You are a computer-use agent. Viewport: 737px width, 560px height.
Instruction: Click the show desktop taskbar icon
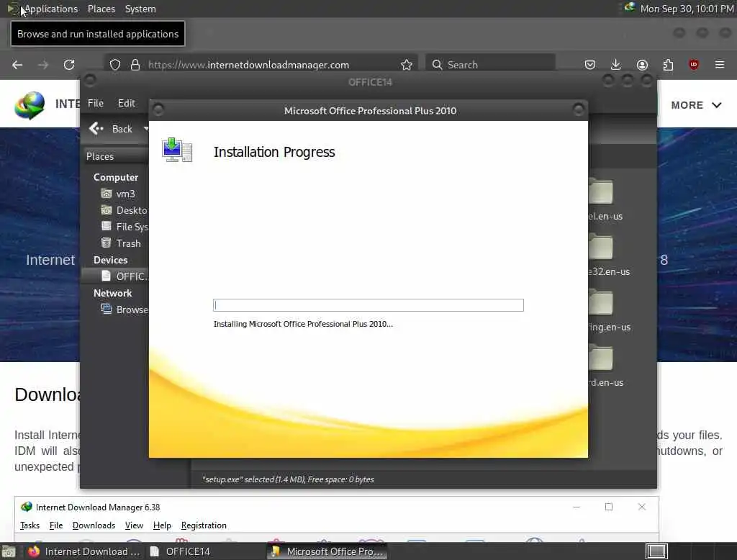click(x=9, y=551)
